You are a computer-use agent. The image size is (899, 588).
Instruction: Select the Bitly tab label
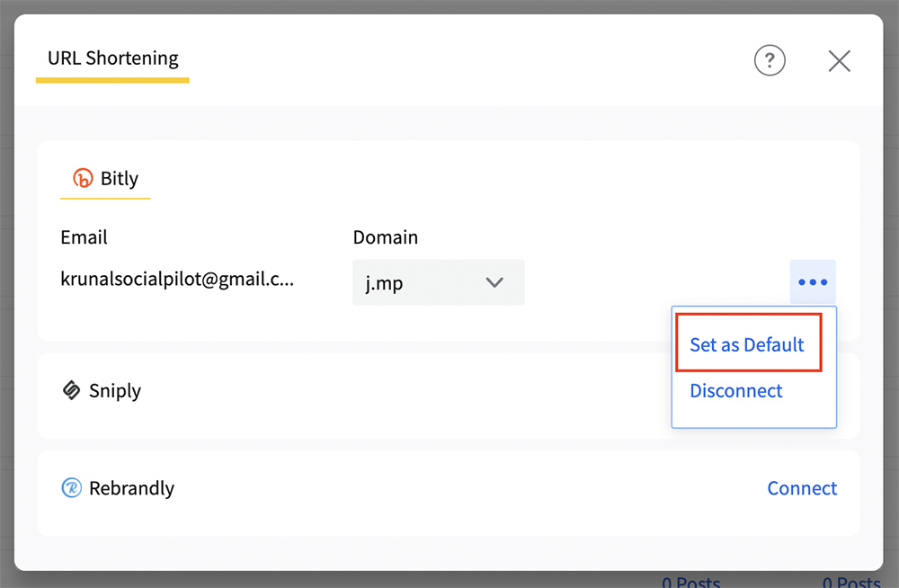coord(120,178)
